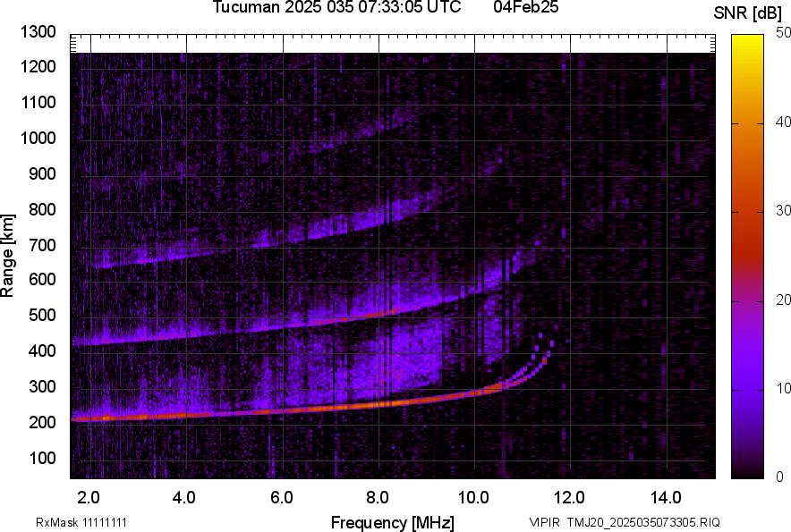Click the frequency tick label '6.0'

[x=282, y=498]
